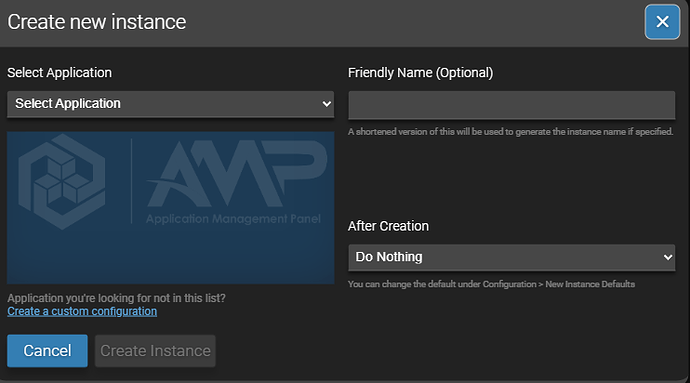Click the Friendly Name input field
This screenshot has height=383, width=690.
coord(511,105)
